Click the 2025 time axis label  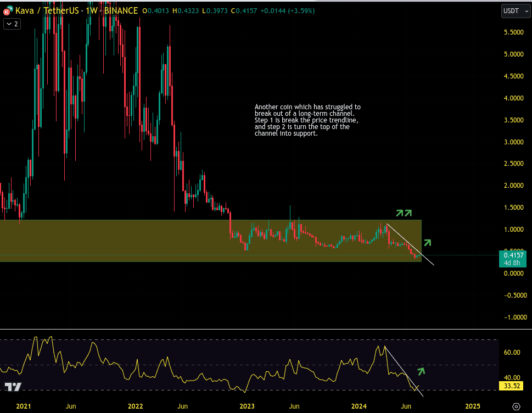pos(473,406)
